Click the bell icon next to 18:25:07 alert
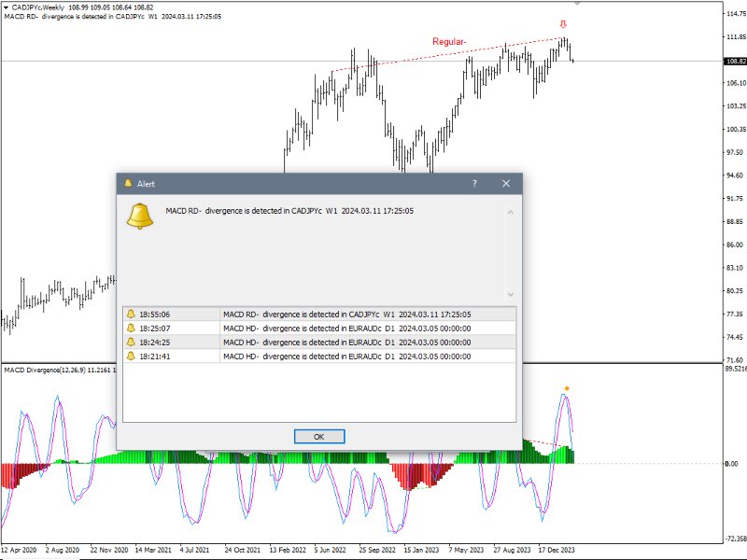747x560 pixels. [x=133, y=329]
